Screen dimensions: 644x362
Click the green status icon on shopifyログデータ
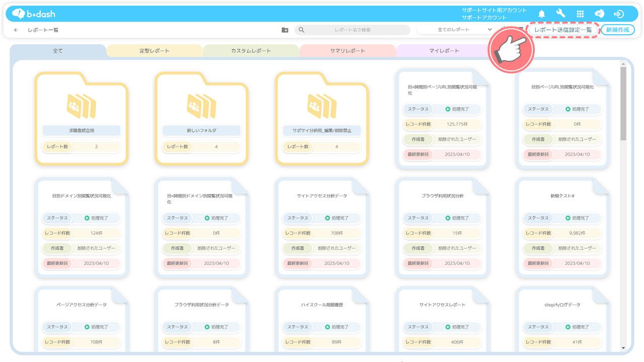tap(568, 327)
